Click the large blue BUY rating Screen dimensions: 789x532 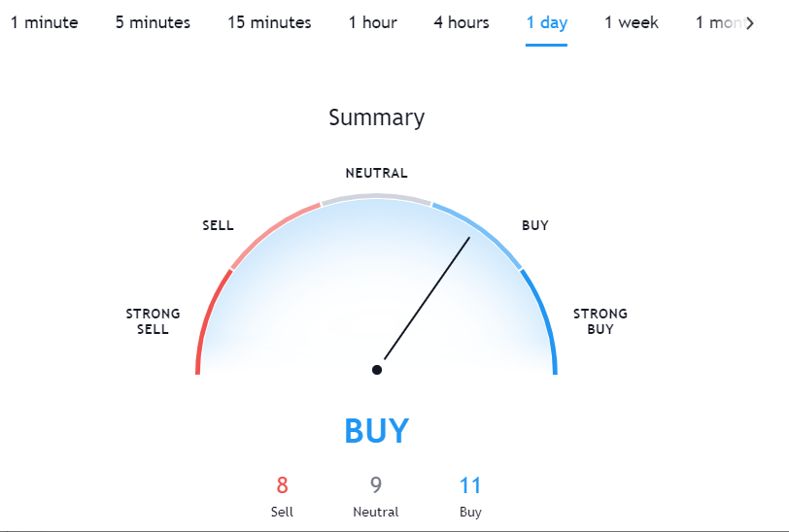(x=377, y=431)
